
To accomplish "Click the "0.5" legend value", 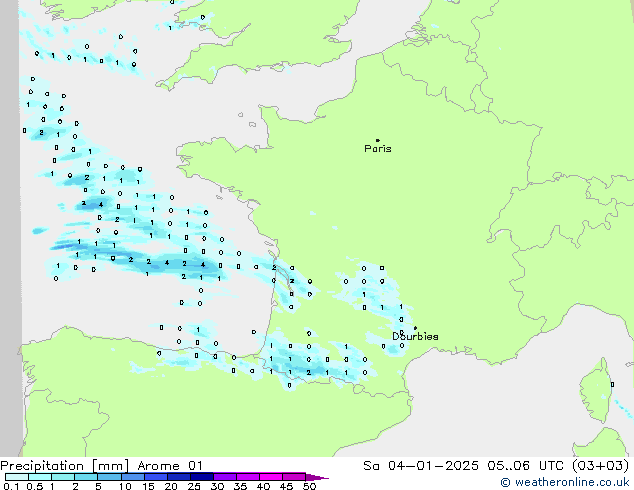I will [35, 486].
